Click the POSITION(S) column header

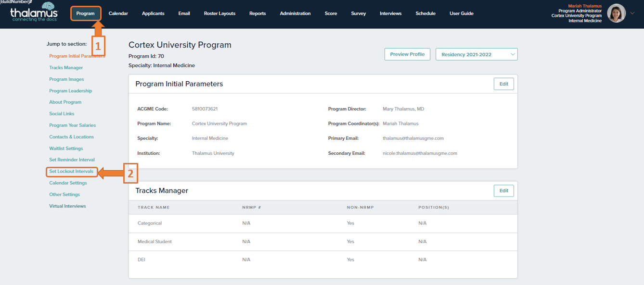coord(434,208)
